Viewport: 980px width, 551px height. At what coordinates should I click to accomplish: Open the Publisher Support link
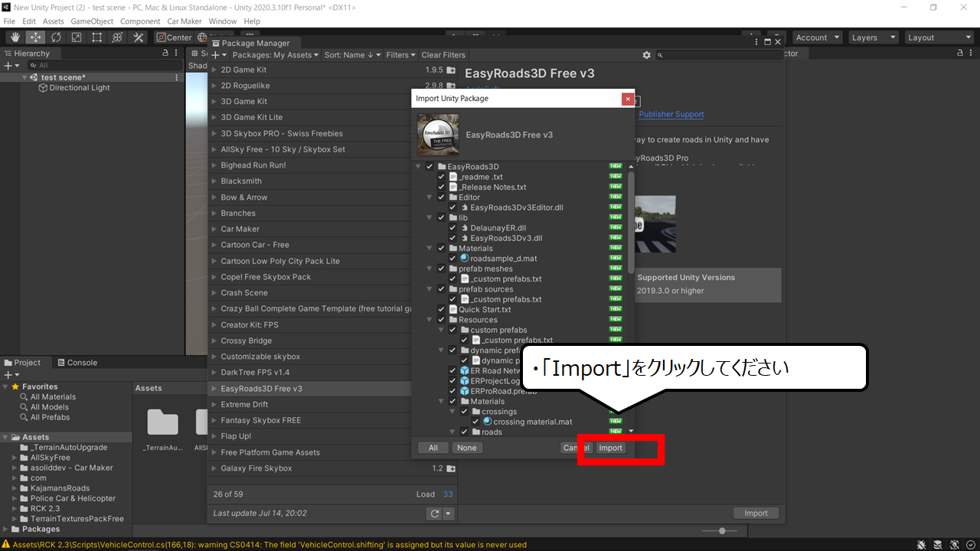pyautogui.click(x=671, y=114)
